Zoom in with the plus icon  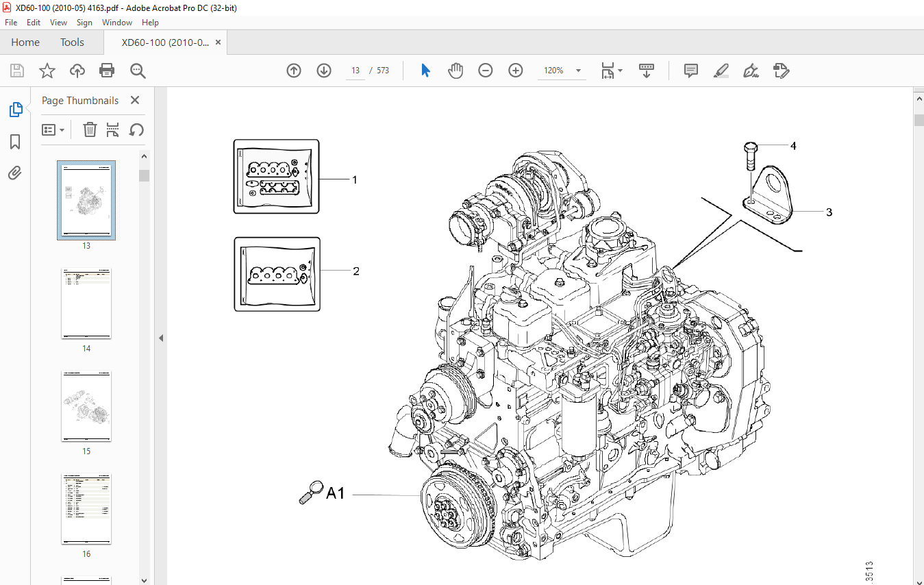pyautogui.click(x=516, y=71)
